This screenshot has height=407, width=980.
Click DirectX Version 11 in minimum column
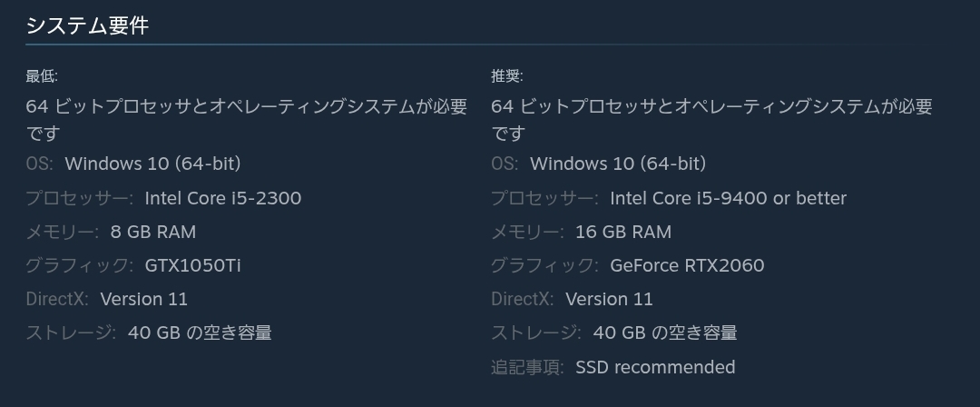(144, 299)
